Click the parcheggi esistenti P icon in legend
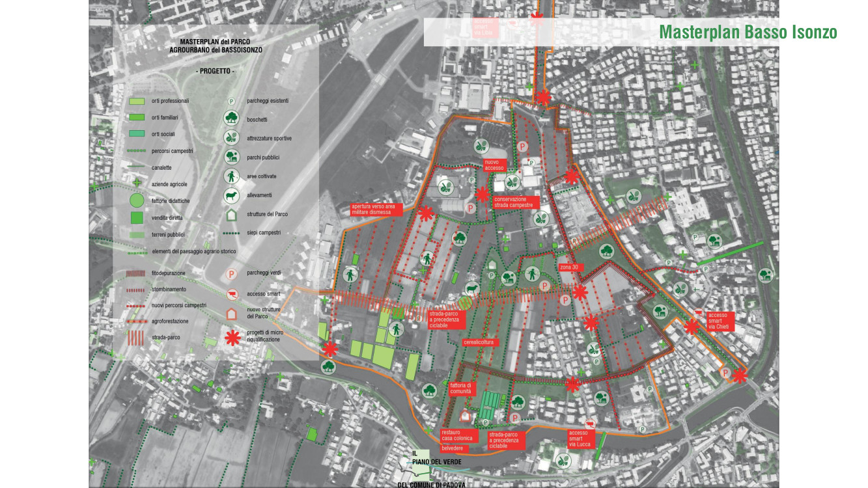 pyautogui.click(x=231, y=102)
